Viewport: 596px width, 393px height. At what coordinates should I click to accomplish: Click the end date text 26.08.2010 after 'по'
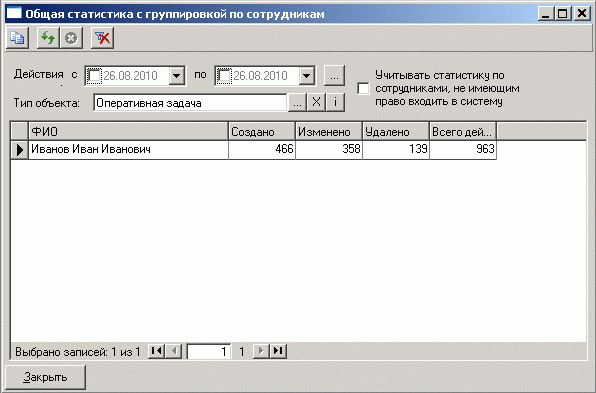tap(260, 76)
